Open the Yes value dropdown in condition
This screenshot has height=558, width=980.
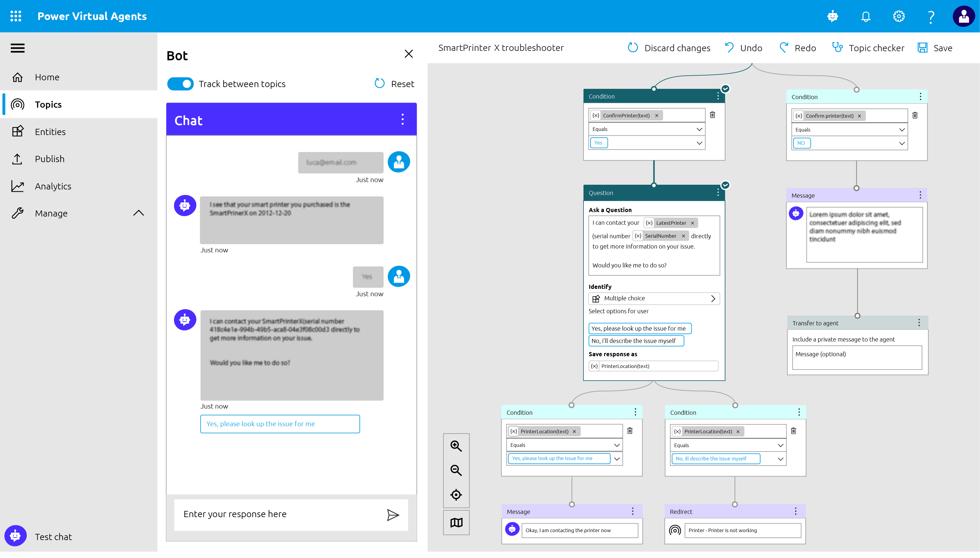pyautogui.click(x=699, y=143)
